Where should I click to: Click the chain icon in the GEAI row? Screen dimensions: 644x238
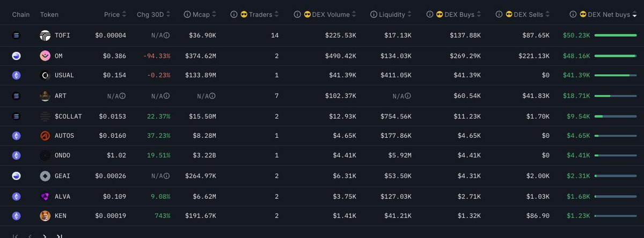pos(16,176)
